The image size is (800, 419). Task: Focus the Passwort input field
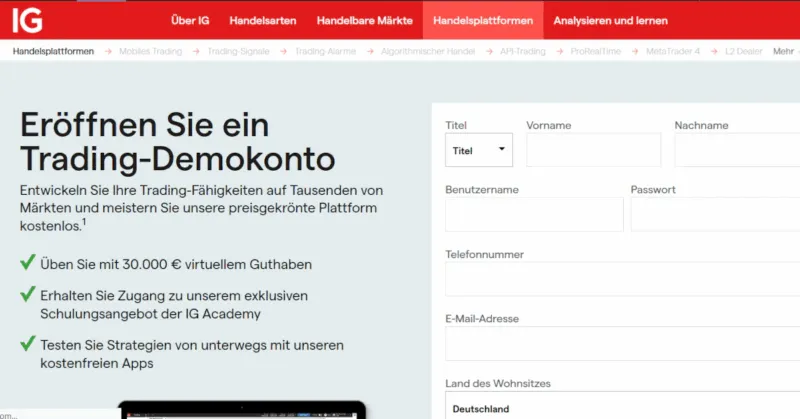click(x=715, y=215)
